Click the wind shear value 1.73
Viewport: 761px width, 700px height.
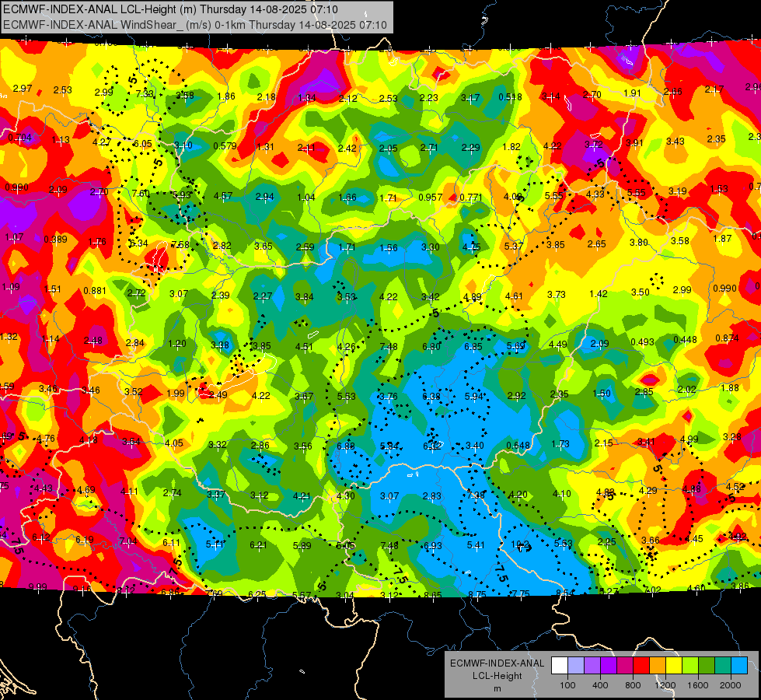(560, 444)
